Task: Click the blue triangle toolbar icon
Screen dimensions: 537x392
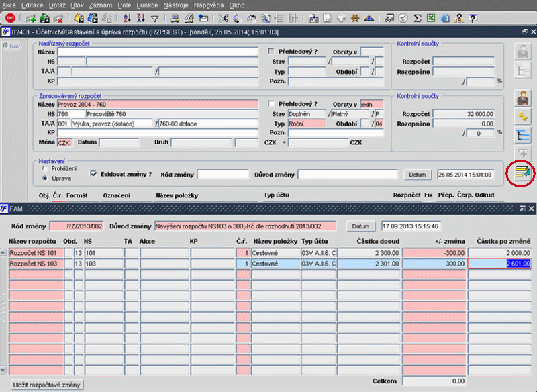Action: coord(369,18)
